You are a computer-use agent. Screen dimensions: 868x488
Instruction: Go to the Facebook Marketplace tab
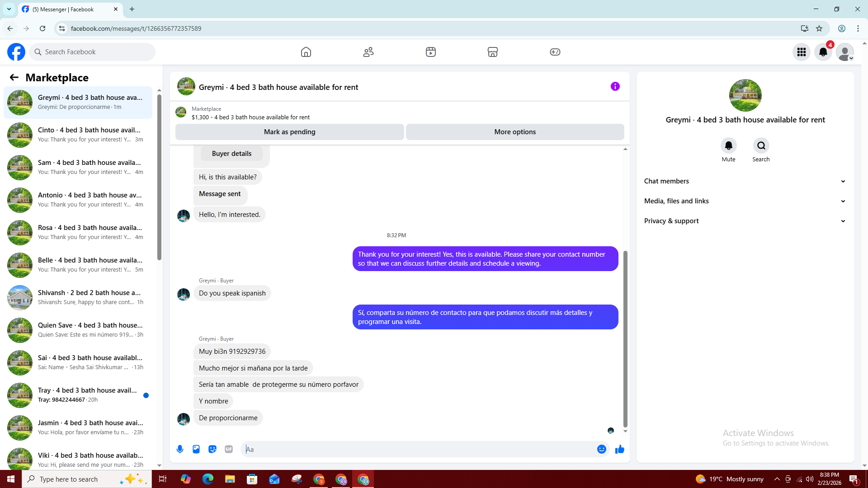tap(492, 52)
